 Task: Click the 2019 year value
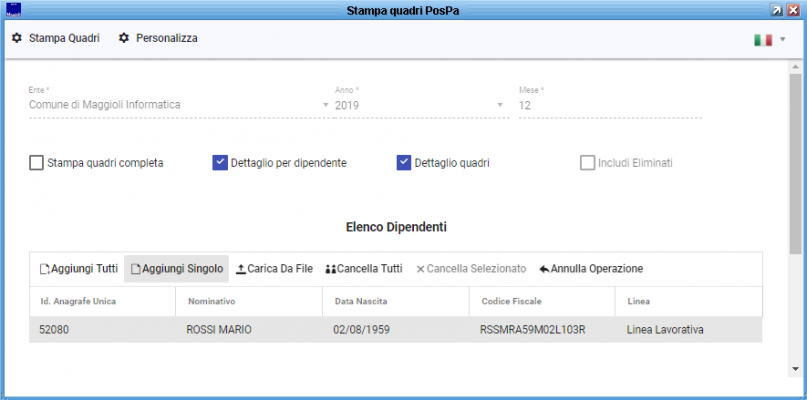(x=347, y=106)
